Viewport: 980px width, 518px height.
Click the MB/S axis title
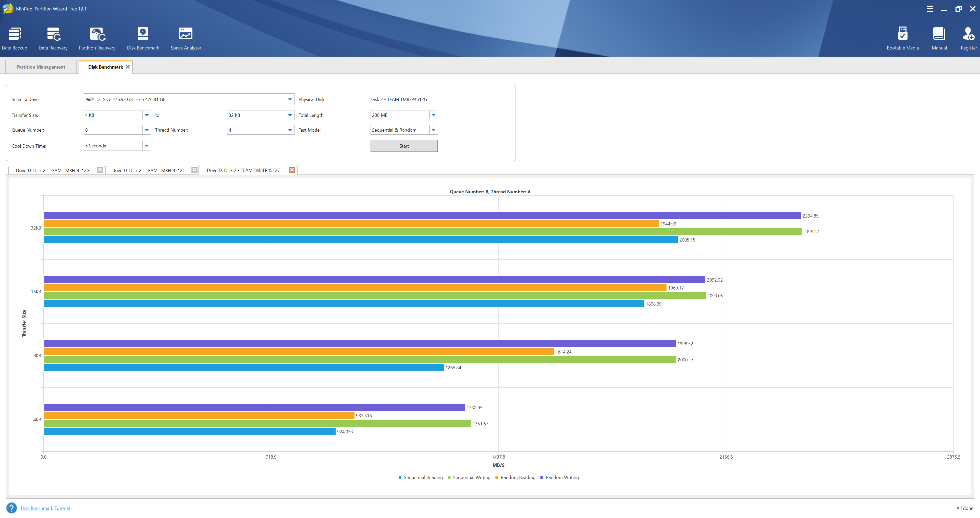click(498, 465)
